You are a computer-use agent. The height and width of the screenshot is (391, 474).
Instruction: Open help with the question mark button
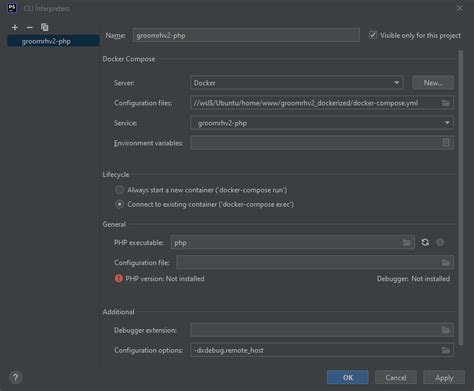pos(15,377)
